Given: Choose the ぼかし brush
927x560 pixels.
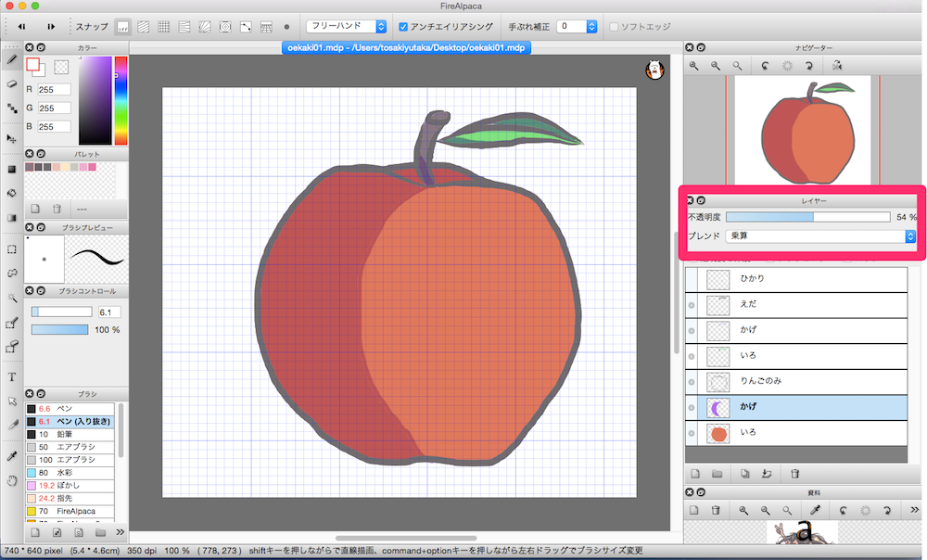Looking at the screenshot, I should point(70,486).
